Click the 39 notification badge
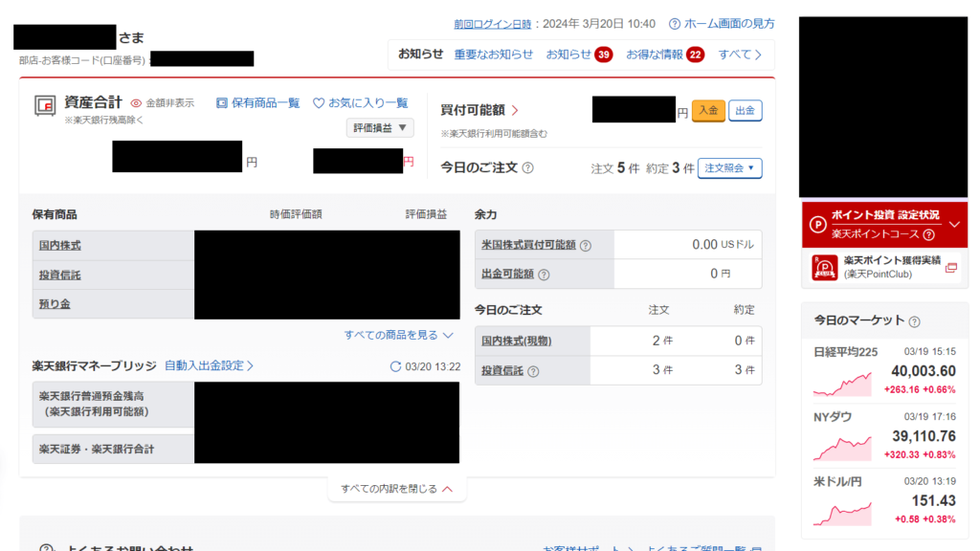 coord(603,55)
